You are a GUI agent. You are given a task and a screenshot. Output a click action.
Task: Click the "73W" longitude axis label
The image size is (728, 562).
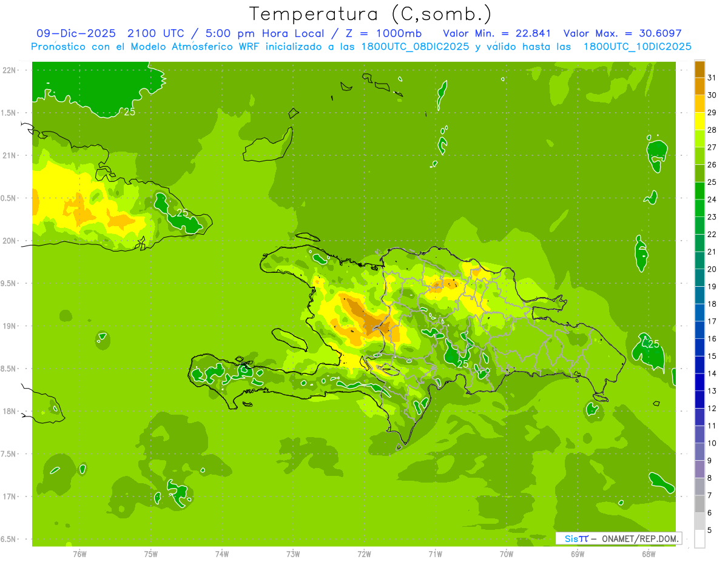(x=293, y=554)
